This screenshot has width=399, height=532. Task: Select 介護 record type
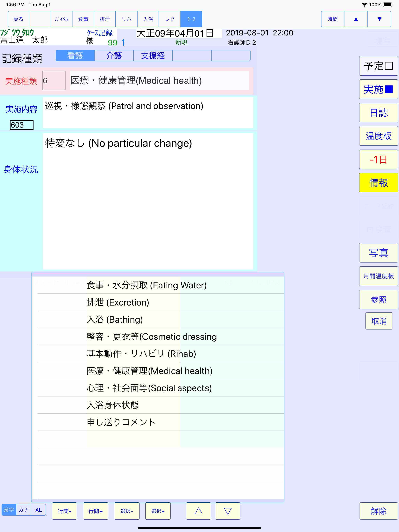coord(114,55)
